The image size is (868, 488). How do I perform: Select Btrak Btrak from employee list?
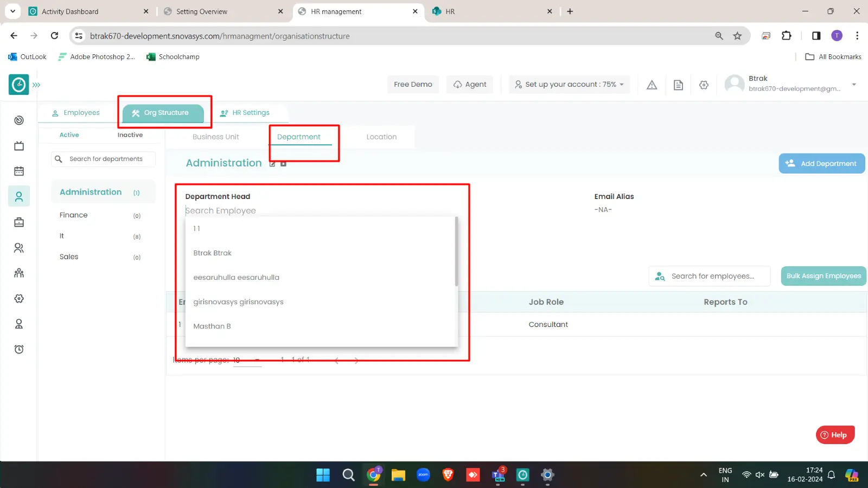tap(322, 253)
